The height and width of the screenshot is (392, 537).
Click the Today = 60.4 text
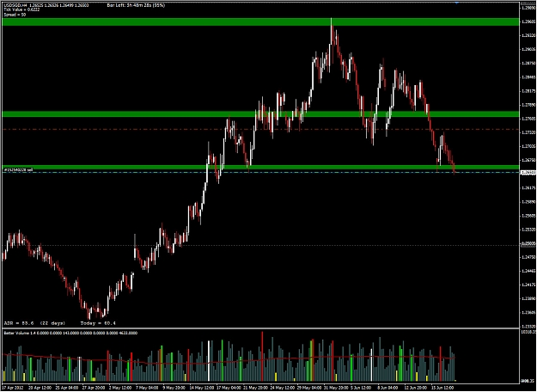(98, 323)
